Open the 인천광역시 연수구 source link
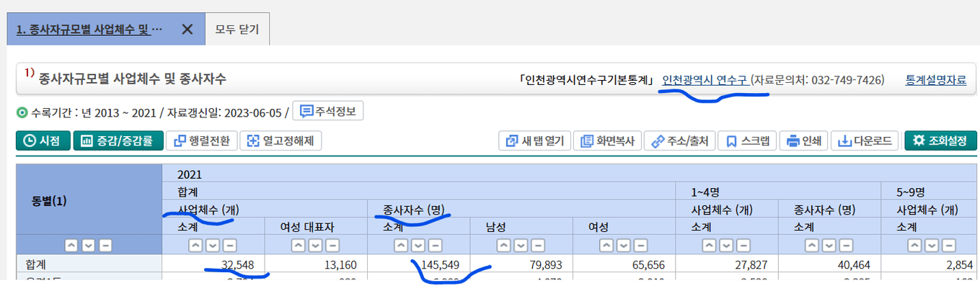The image size is (980, 286). 706,79
